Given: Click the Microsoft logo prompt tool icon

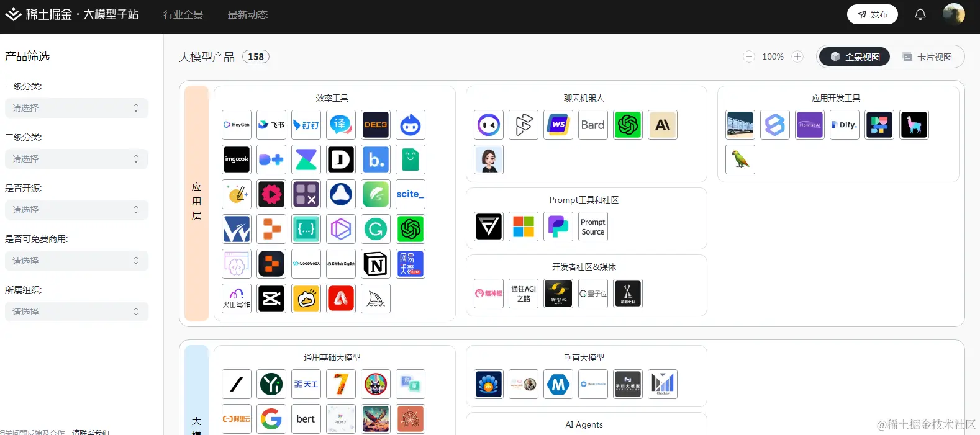Looking at the screenshot, I should pos(524,226).
